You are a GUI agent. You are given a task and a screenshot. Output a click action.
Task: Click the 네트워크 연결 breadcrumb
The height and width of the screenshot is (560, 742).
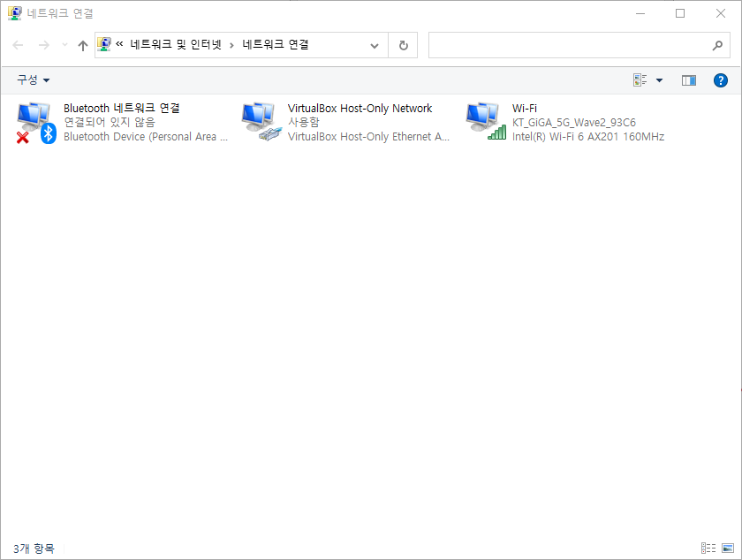tap(276, 44)
